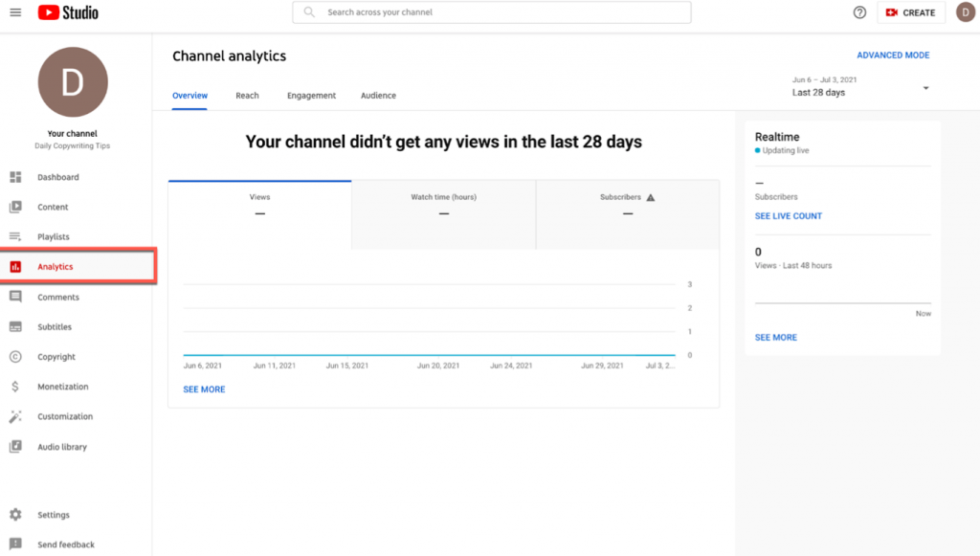980x556 pixels.
Task: Open the account avatar menu at top right
Action: click(x=965, y=12)
